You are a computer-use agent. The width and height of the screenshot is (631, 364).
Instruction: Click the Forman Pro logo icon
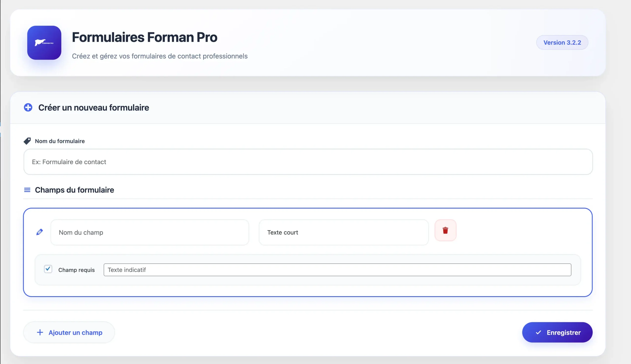click(44, 43)
